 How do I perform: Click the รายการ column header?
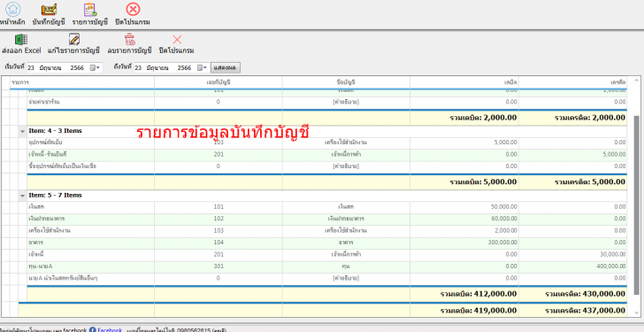pyautogui.click(x=82, y=82)
